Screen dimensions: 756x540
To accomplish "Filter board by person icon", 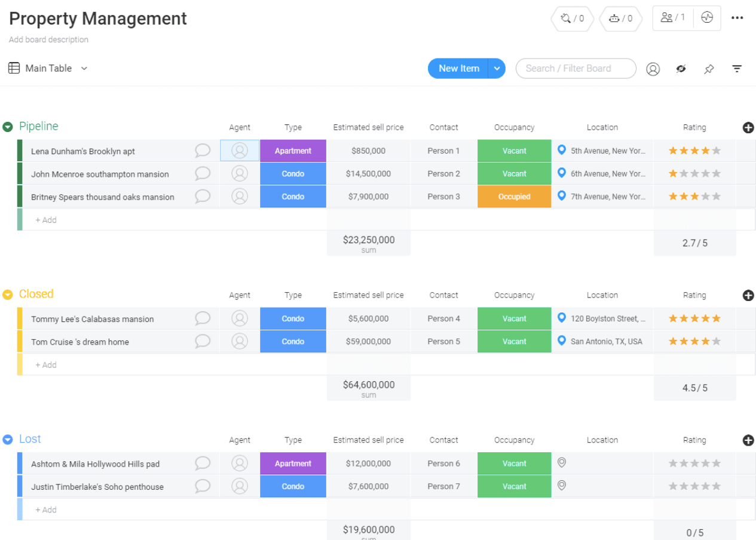I will pos(653,69).
